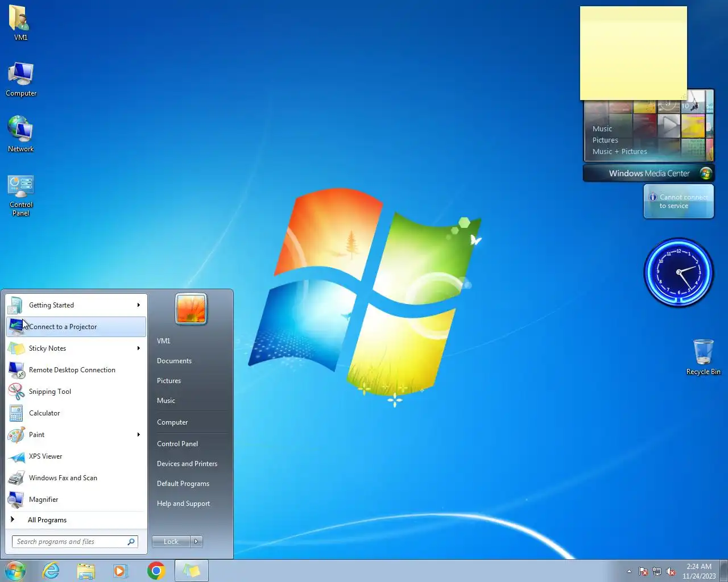
Task: Click the Start orb button
Action: (x=15, y=571)
